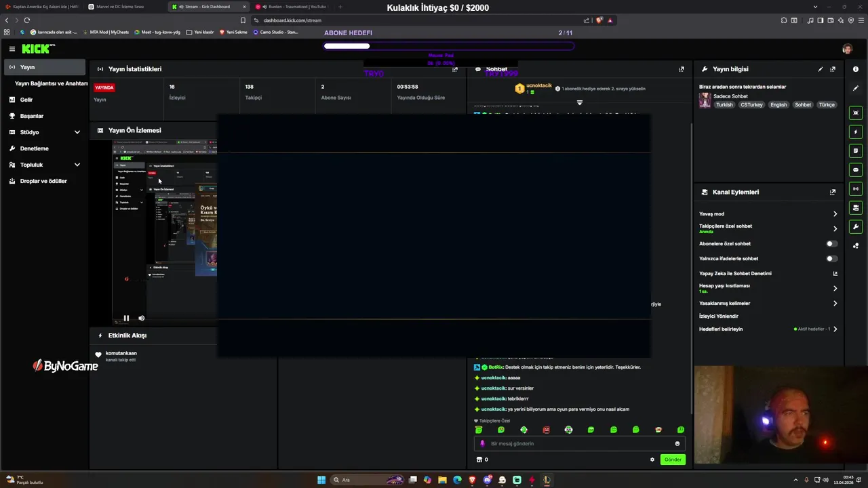The width and height of the screenshot is (868, 488).
Task: Pop out the Yayın bilgisi panel
Action: tap(833, 69)
